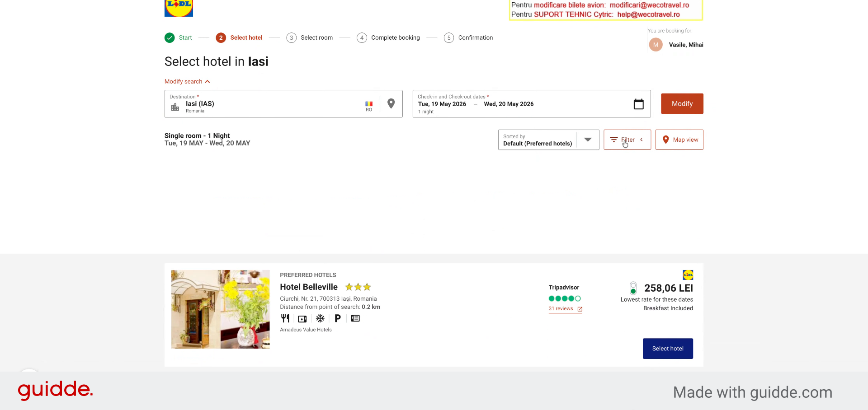Click the parking P amenity icon
This screenshot has width=868, height=410.
(338, 318)
